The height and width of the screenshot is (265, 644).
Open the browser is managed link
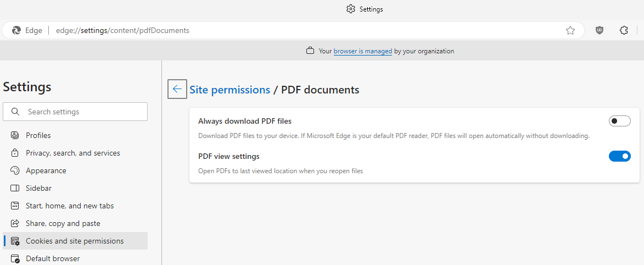click(x=363, y=52)
